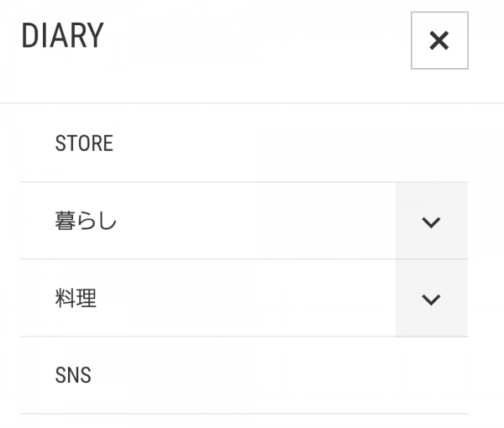Select the STORE link text
This screenshot has width=504, height=428.
(x=84, y=144)
